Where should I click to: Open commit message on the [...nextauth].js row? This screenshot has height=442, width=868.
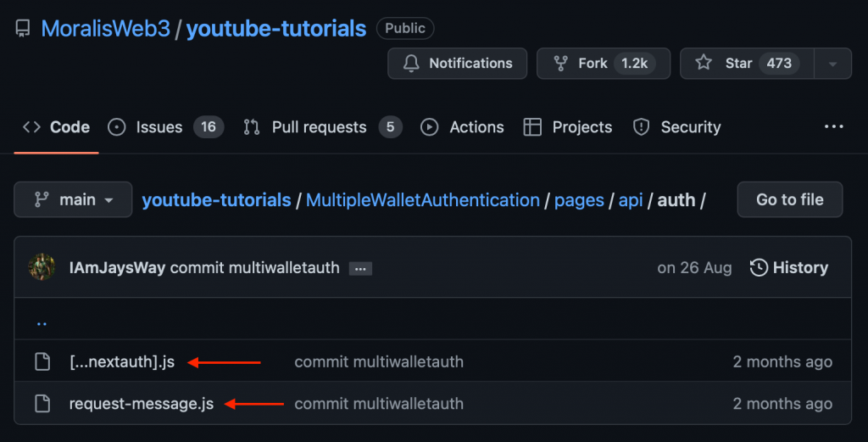click(379, 361)
